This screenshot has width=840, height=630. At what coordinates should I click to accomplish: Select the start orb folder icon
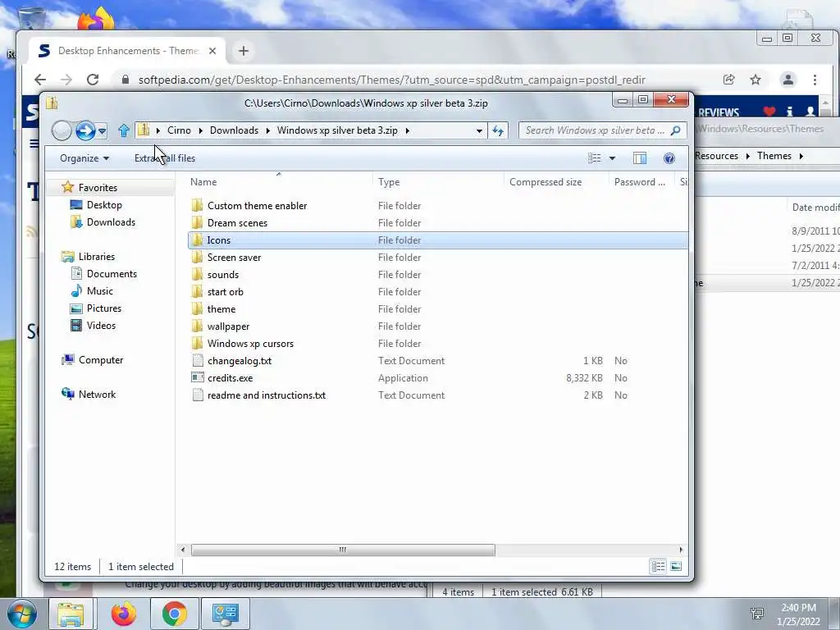[x=197, y=292]
